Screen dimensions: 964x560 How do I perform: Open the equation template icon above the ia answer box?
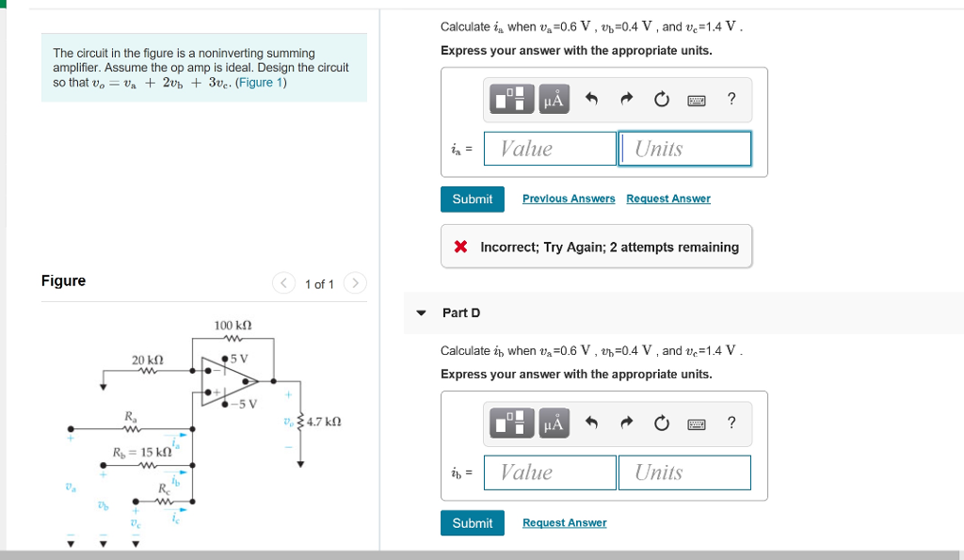point(511,99)
